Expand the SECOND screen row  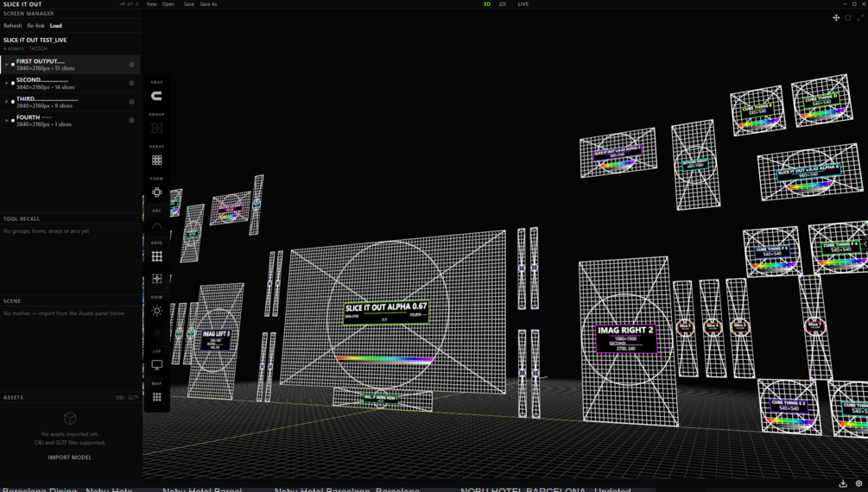6,84
